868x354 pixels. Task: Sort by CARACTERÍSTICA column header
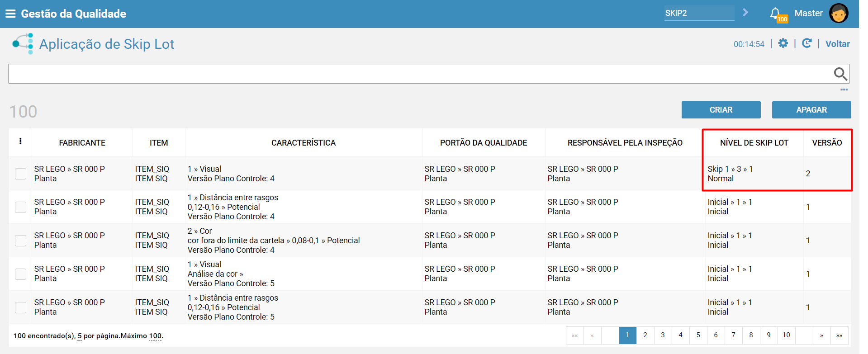304,143
